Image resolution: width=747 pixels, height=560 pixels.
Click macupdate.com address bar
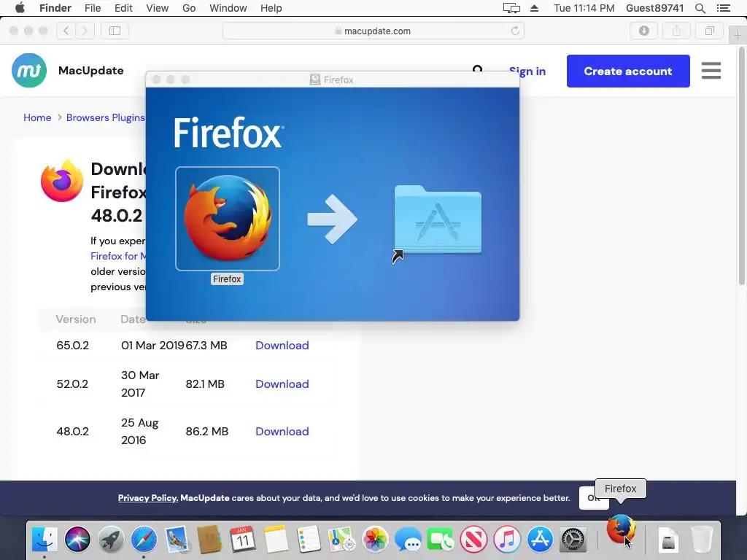coord(373,31)
